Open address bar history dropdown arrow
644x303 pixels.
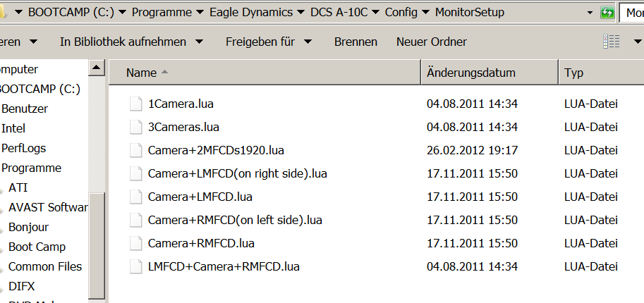[x=590, y=13]
